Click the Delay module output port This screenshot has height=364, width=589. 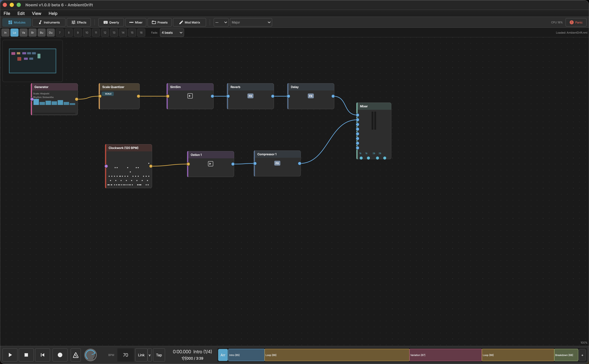(x=333, y=96)
